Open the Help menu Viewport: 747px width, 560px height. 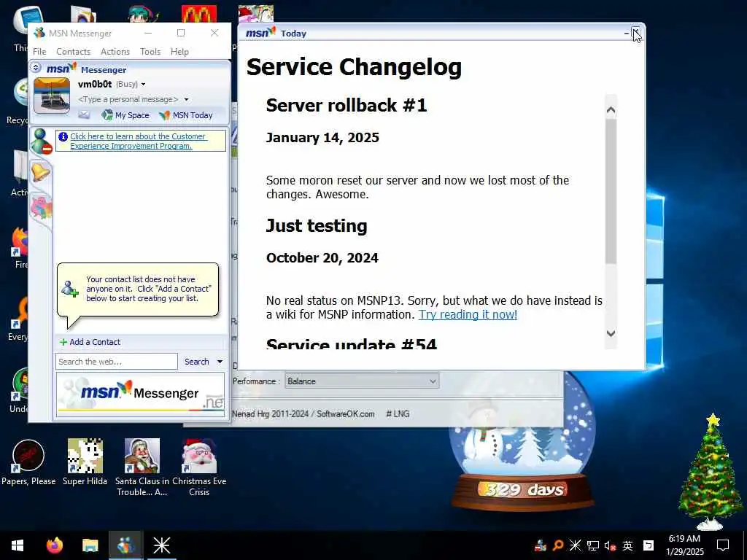(x=179, y=52)
